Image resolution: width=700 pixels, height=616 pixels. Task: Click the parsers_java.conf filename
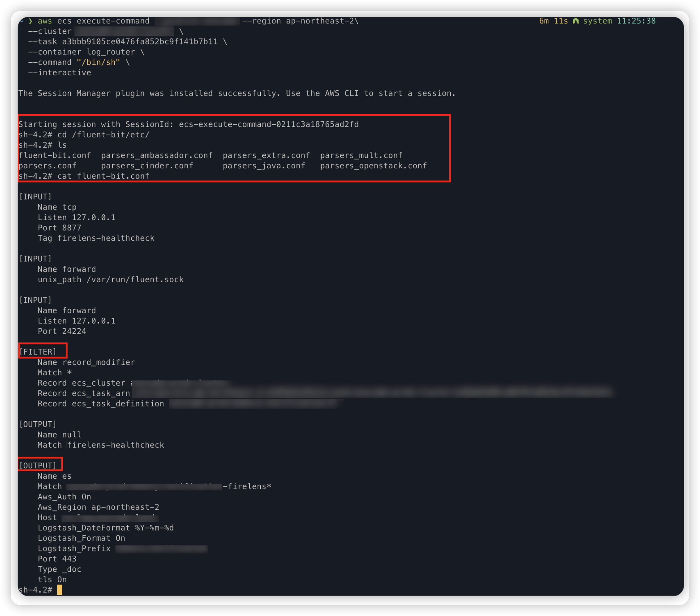[264, 166]
